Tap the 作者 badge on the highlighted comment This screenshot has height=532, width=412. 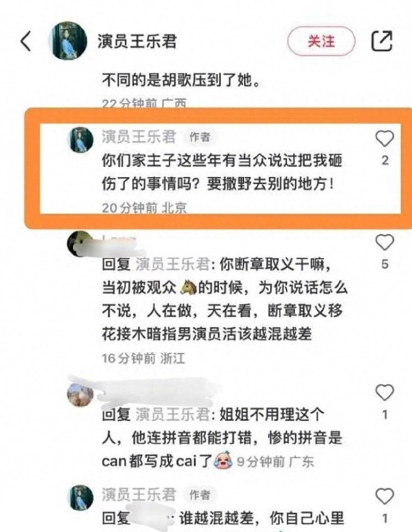pos(200,137)
